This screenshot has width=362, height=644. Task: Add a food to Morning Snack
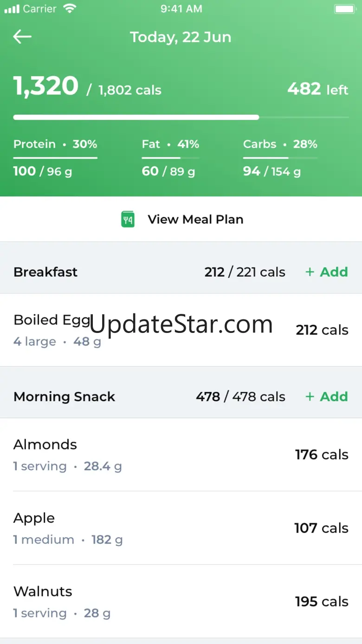pos(327,397)
